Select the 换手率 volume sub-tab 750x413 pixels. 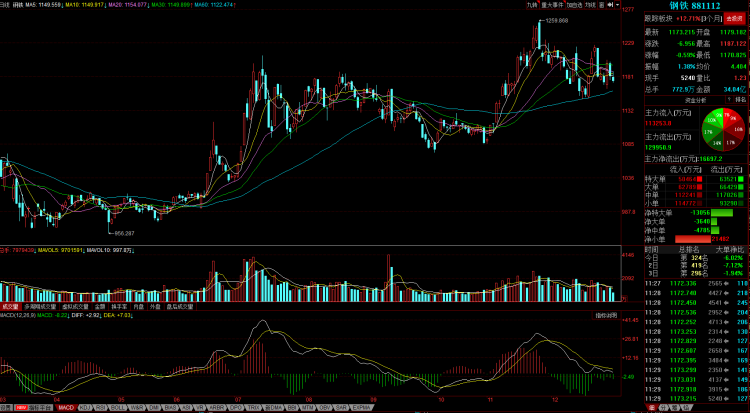120,307
